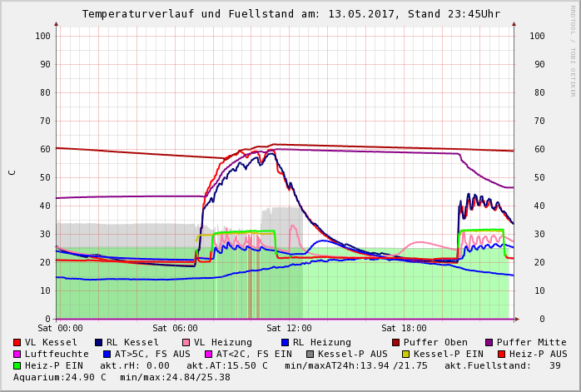Click the AT<2C, FS EIN legend swatch
Viewport: 581px width, 392px height.
point(209,354)
